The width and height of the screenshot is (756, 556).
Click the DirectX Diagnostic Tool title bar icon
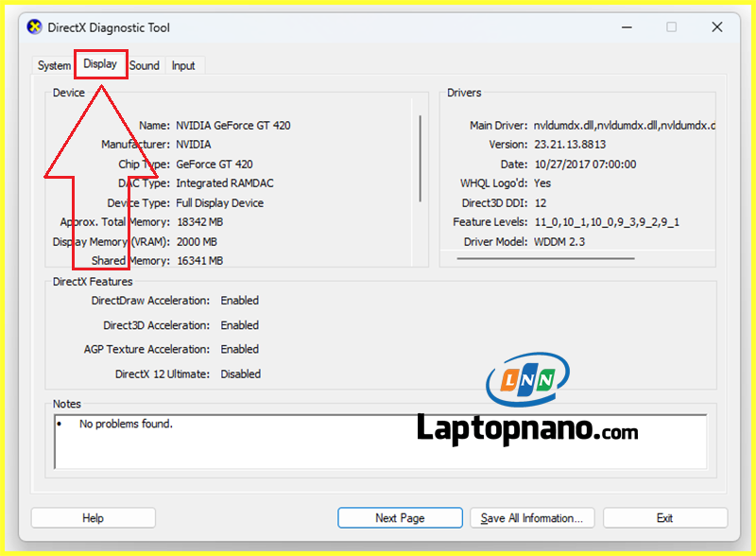[x=34, y=27]
